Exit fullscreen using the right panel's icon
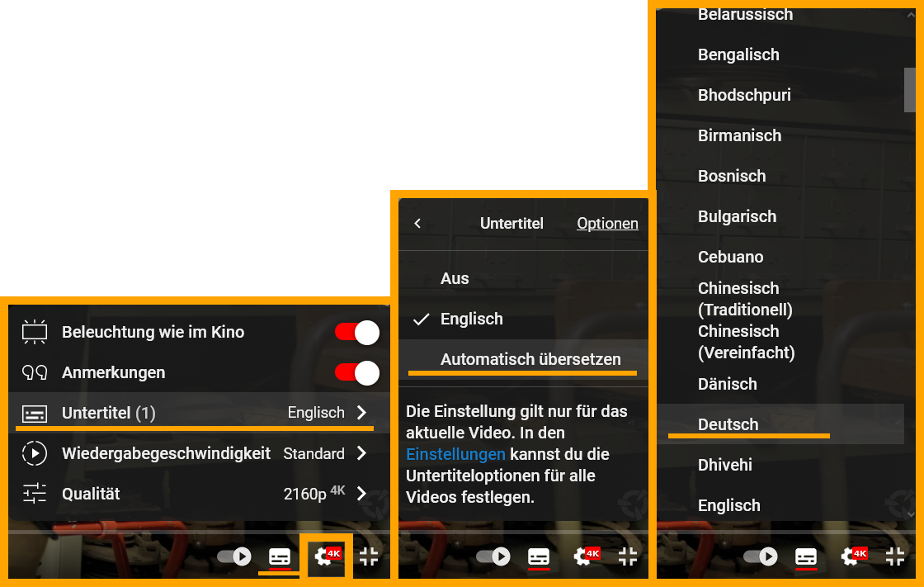 click(x=895, y=556)
